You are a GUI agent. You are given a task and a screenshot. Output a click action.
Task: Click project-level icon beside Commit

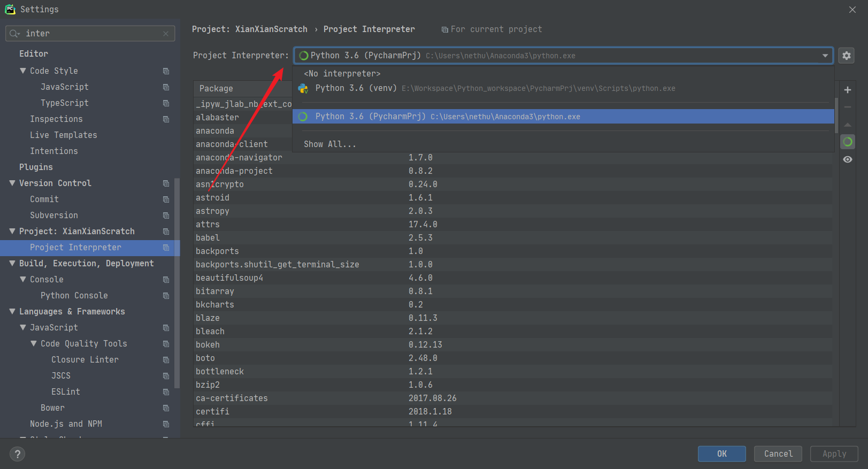click(166, 199)
